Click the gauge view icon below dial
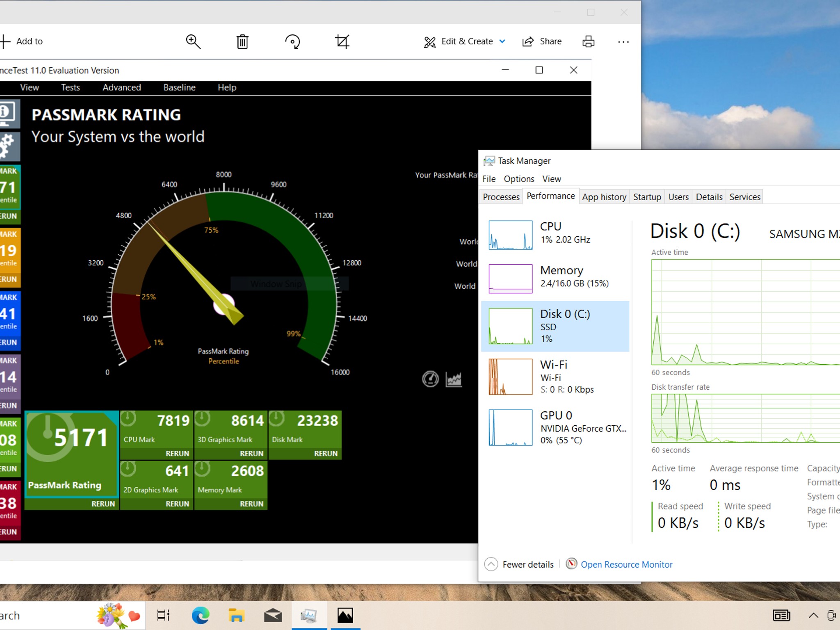Image resolution: width=840 pixels, height=630 pixels. (430, 379)
